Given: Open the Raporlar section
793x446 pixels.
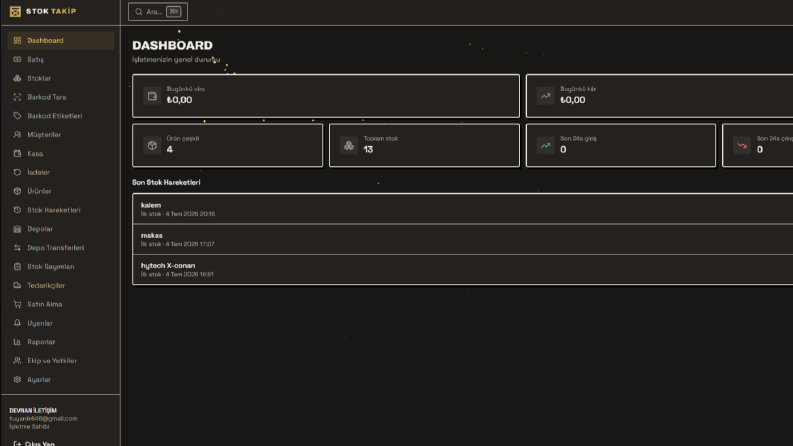Looking at the screenshot, I should pyautogui.click(x=61, y=342).
